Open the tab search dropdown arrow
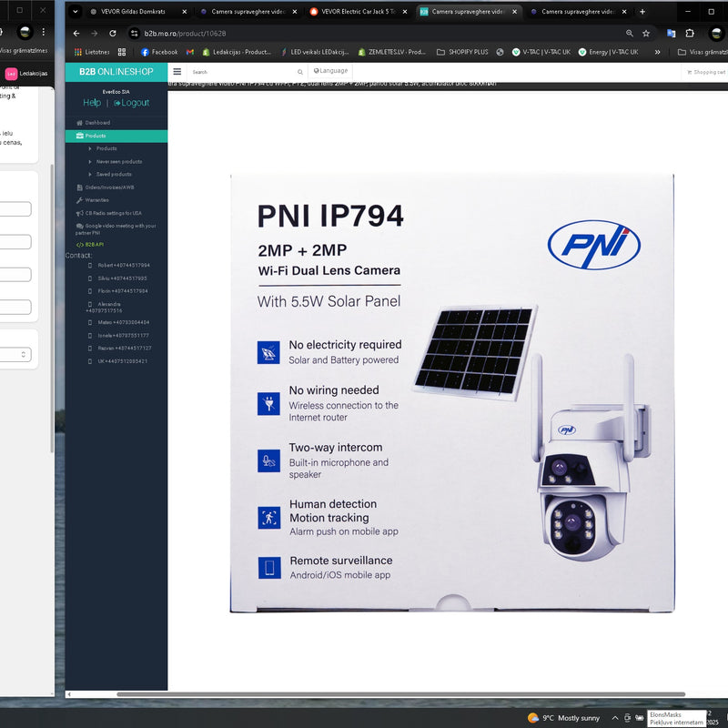Viewport: 728px width, 728px height. (76, 12)
